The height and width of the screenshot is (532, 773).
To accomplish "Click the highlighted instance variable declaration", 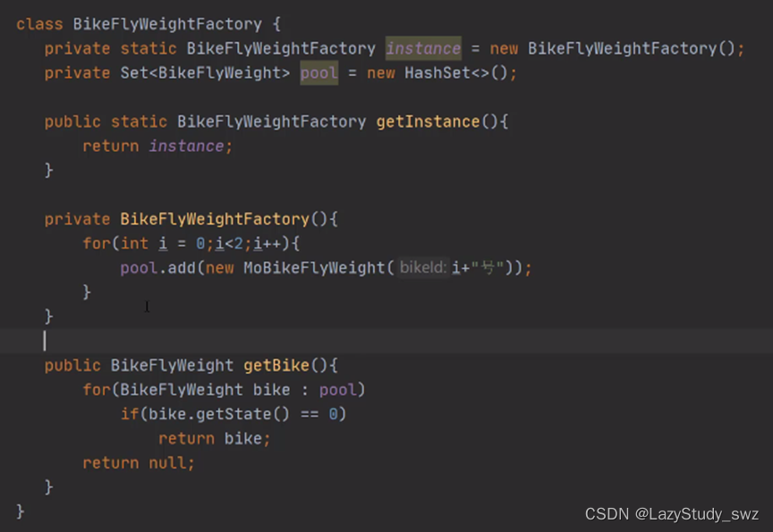I will click(423, 48).
